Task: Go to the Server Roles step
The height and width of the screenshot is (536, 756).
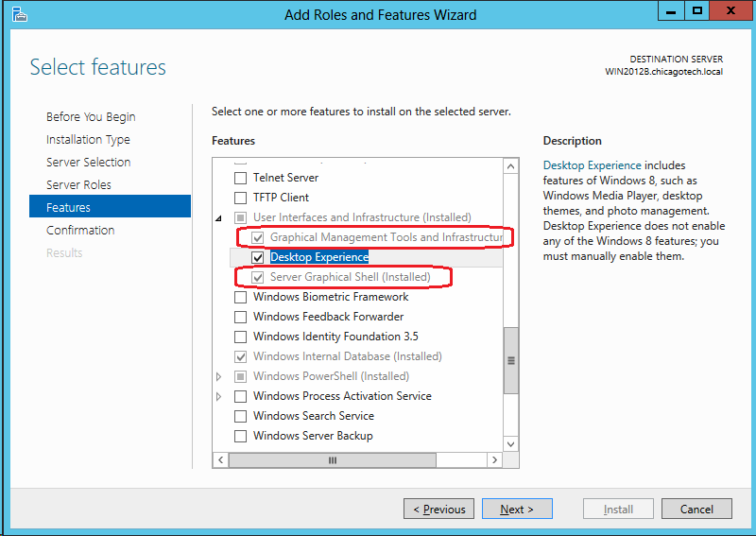Action: (78, 184)
